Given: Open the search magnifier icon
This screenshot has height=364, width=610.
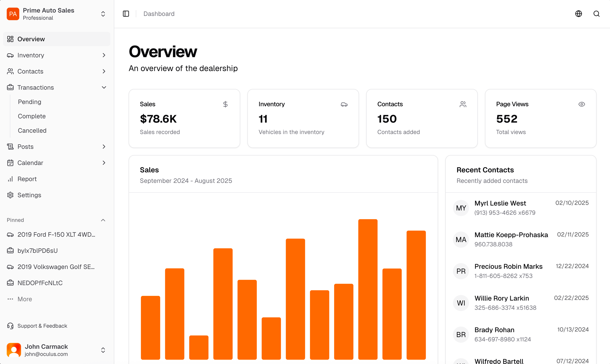Looking at the screenshot, I should coord(597,14).
